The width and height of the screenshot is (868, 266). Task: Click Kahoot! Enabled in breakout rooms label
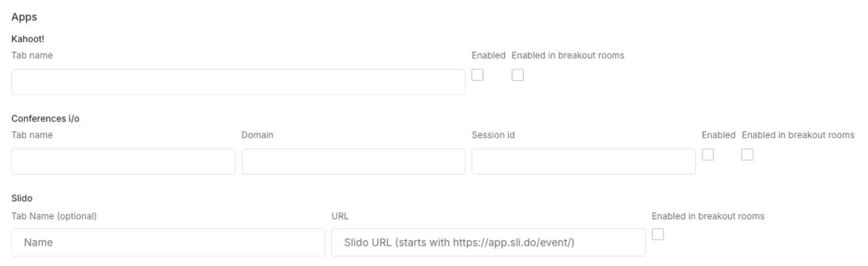(x=568, y=55)
